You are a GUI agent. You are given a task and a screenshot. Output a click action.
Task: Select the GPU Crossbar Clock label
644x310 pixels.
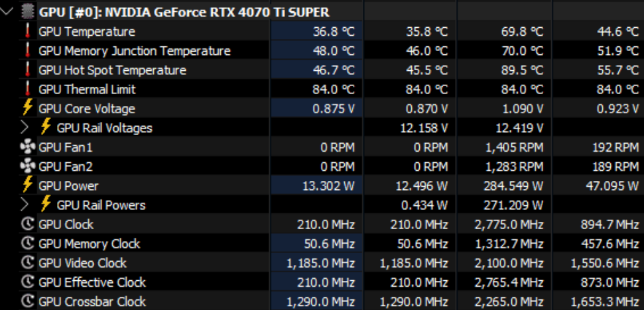click(92, 301)
